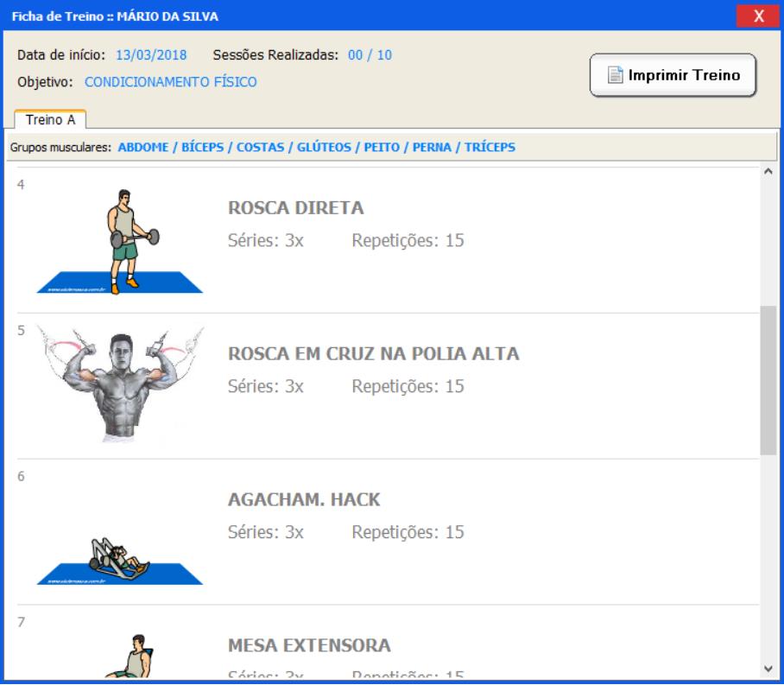Screen dimensions: 784x685
Task: Click the vertical scrollbar thumb
Action: pos(768,380)
